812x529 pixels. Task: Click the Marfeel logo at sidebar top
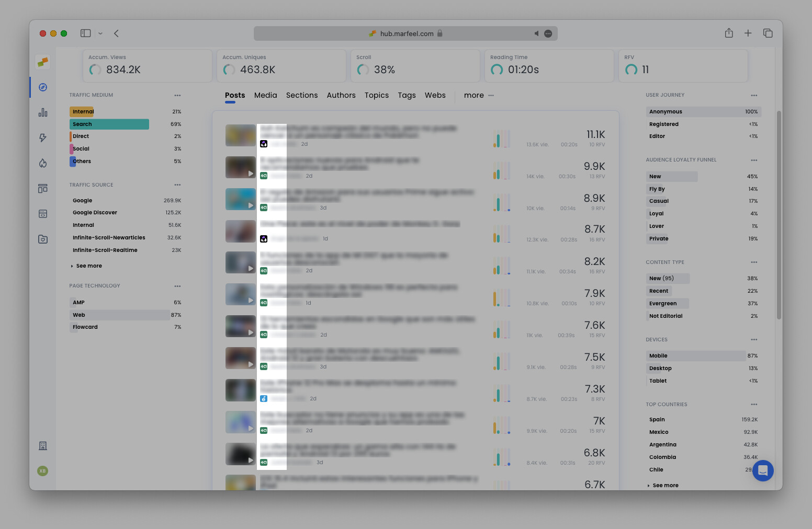pos(42,61)
